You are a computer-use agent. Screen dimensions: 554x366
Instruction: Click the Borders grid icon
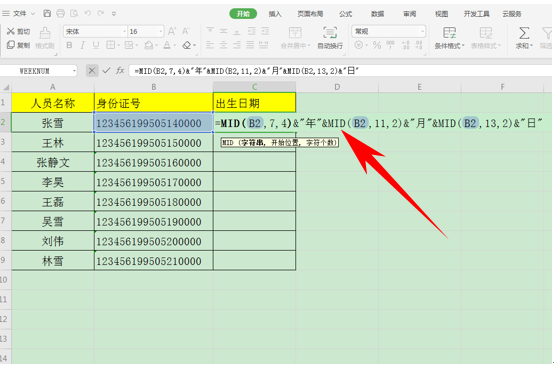tap(111, 45)
